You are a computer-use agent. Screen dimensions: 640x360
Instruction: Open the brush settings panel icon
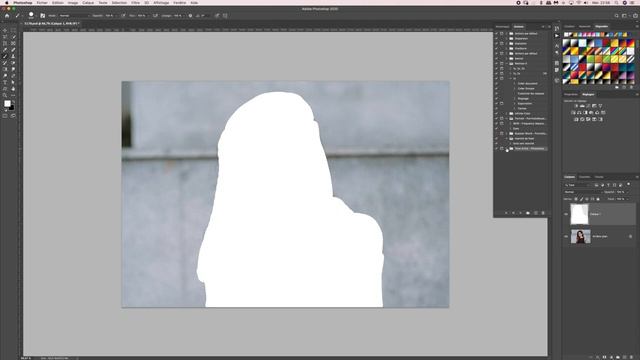42,16
